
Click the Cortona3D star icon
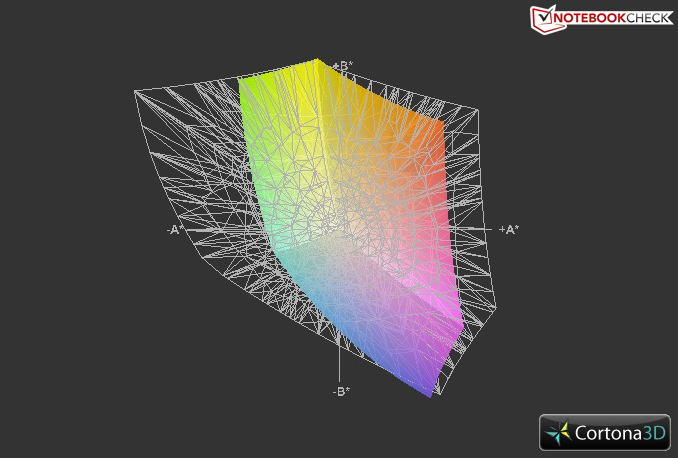click(x=559, y=433)
